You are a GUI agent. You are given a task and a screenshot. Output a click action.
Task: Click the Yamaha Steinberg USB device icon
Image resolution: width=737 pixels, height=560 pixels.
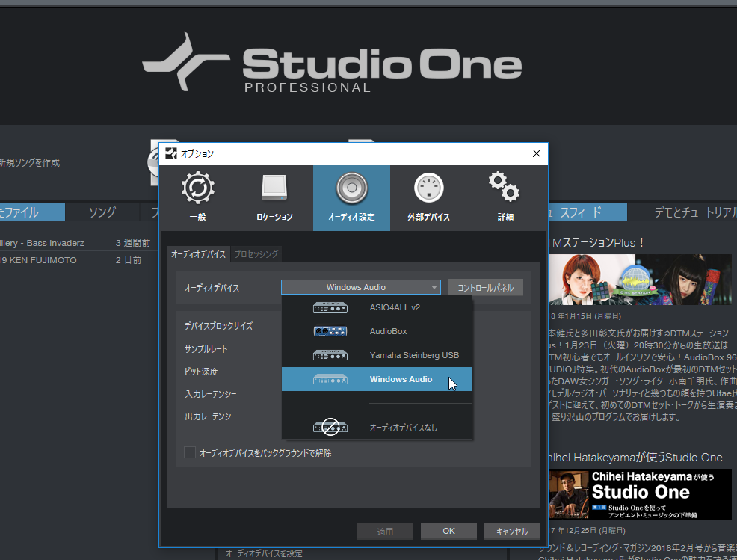[330, 355]
